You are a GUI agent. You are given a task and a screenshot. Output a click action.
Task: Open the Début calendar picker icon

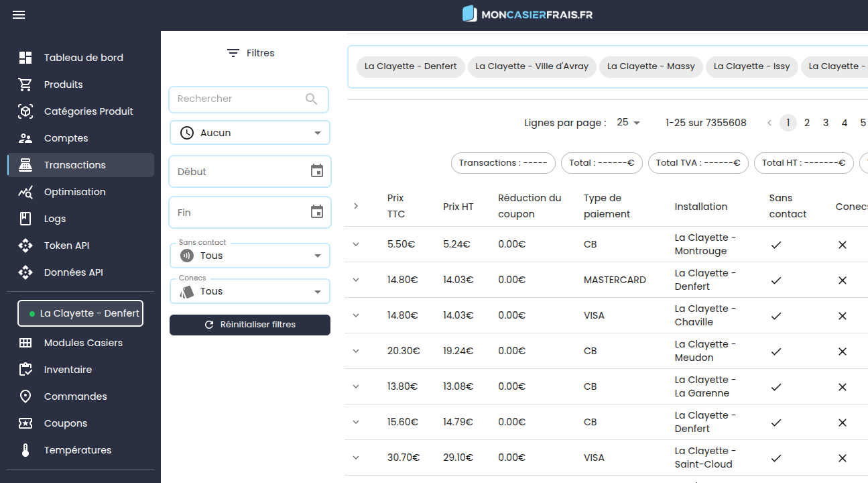317,171
